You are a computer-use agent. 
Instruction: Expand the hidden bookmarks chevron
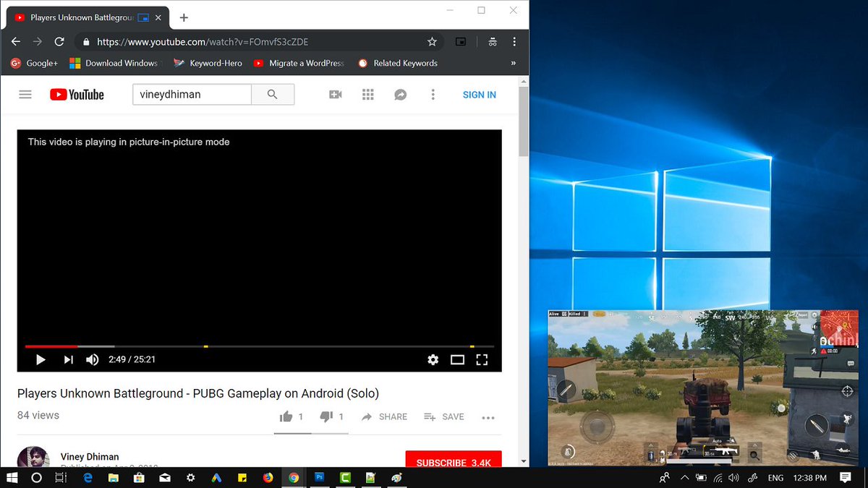pos(514,63)
